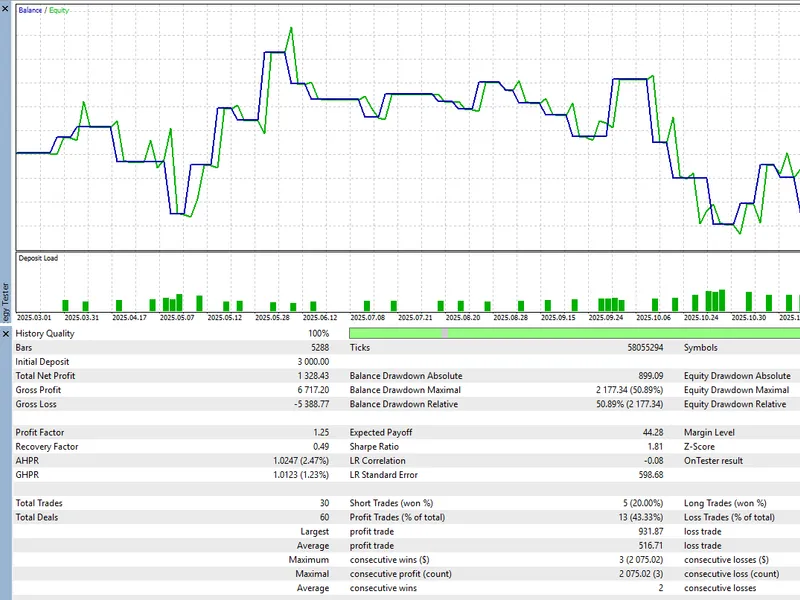Click the Total Trades row label

pyautogui.click(x=39, y=503)
